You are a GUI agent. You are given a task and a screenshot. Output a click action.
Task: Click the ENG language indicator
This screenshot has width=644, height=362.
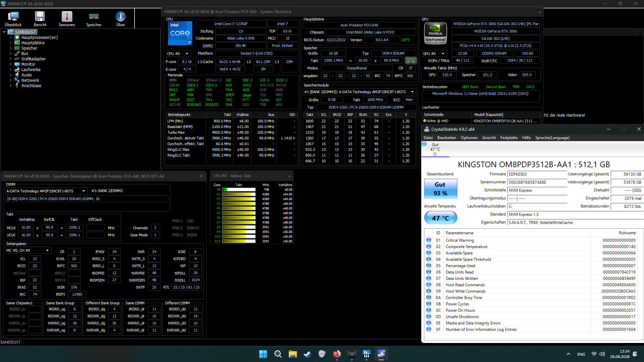(581, 354)
